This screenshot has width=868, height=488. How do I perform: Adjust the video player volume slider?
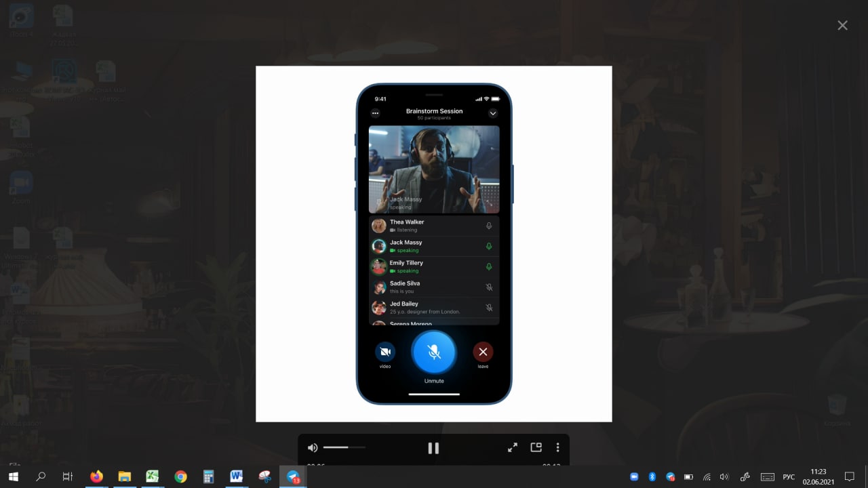pos(344,447)
